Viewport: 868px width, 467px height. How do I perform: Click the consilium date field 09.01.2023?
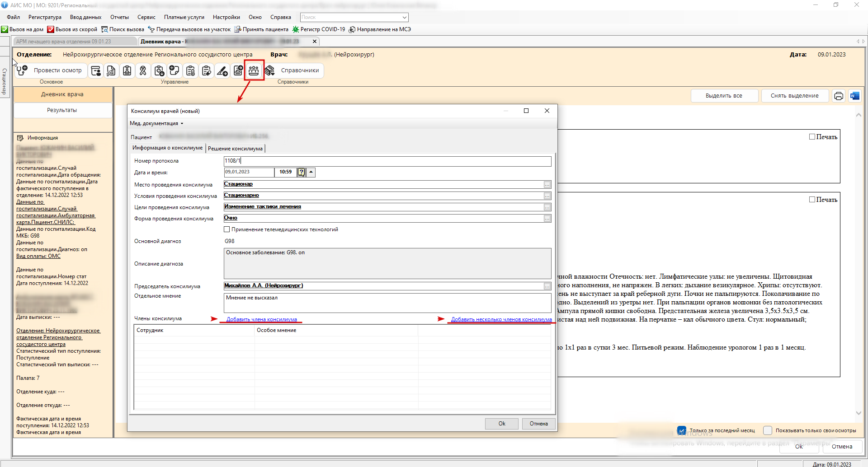coord(249,172)
